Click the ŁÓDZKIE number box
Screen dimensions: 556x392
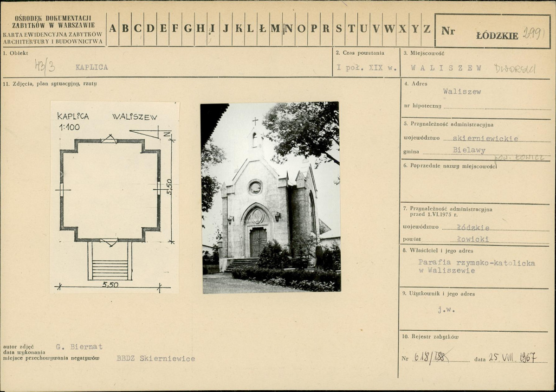click(x=492, y=31)
